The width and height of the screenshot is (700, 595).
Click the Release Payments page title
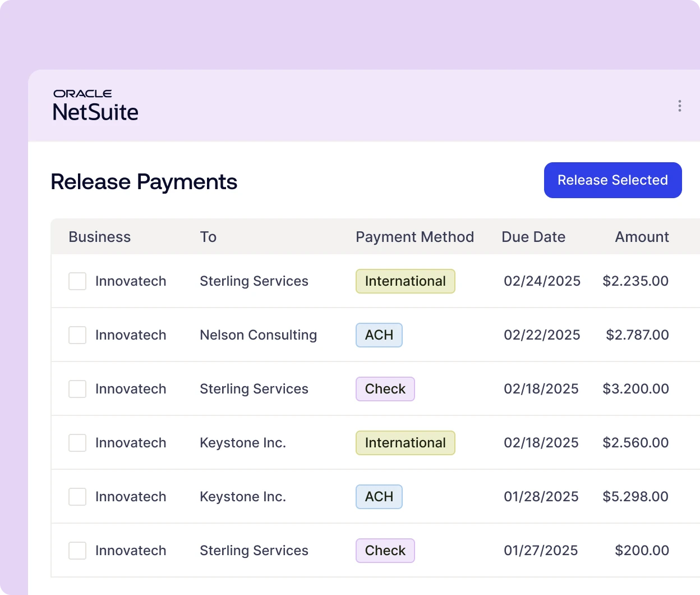pyautogui.click(x=144, y=182)
